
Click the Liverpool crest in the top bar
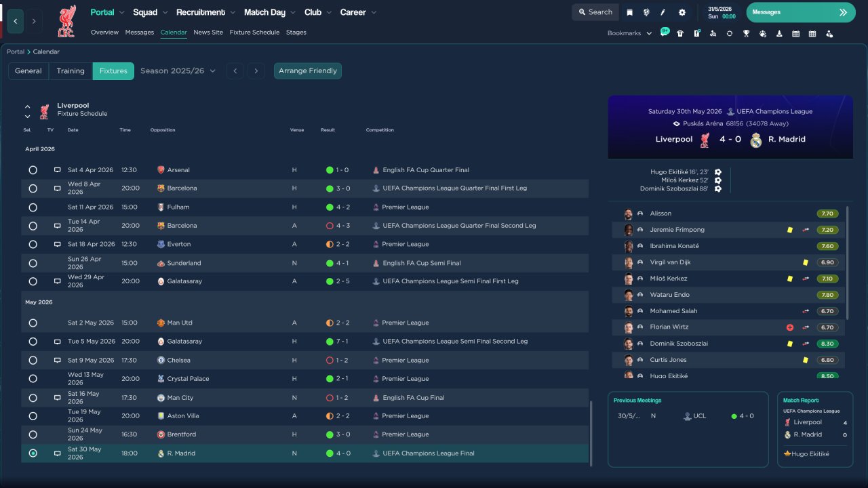pos(66,21)
